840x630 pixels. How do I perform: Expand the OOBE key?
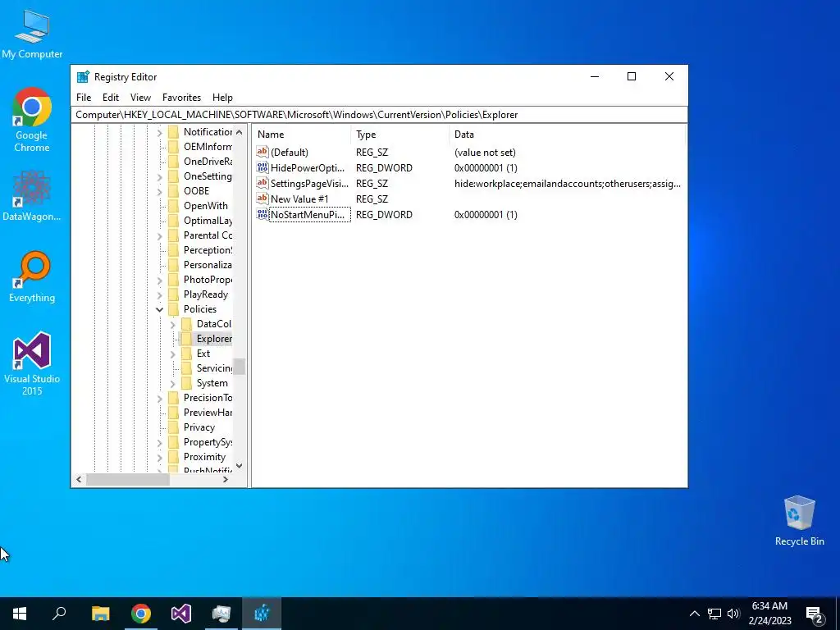(160, 191)
